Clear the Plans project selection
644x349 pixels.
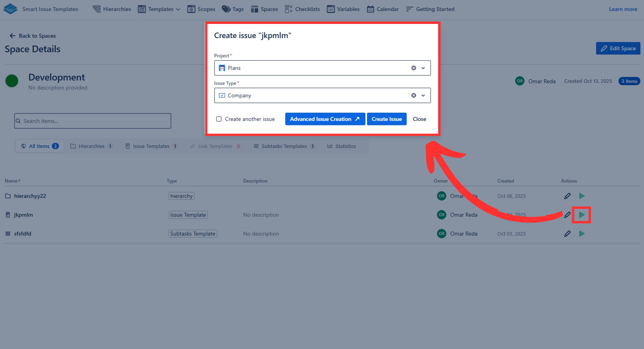pyautogui.click(x=413, y=68)
